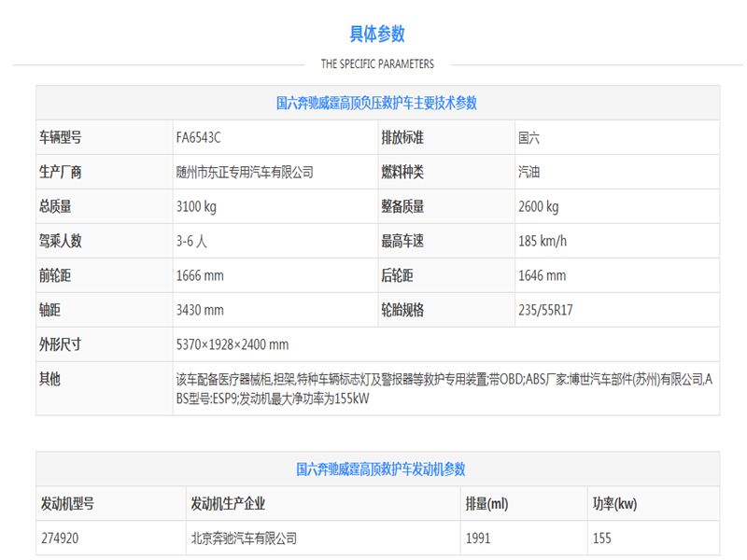Viewport: 747px width, 560px height.
Task: Click the 轮胎规格 label
Action: [402, 310]
